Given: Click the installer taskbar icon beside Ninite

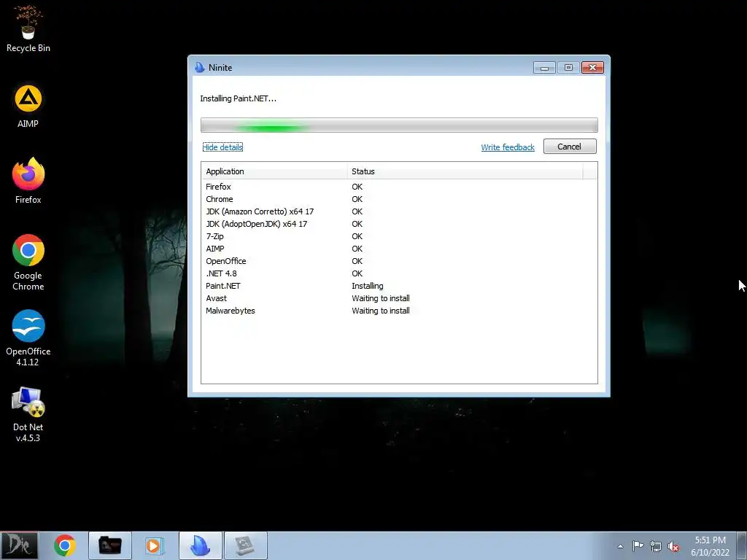Looking at the screenshot, I should click(245, 545).
